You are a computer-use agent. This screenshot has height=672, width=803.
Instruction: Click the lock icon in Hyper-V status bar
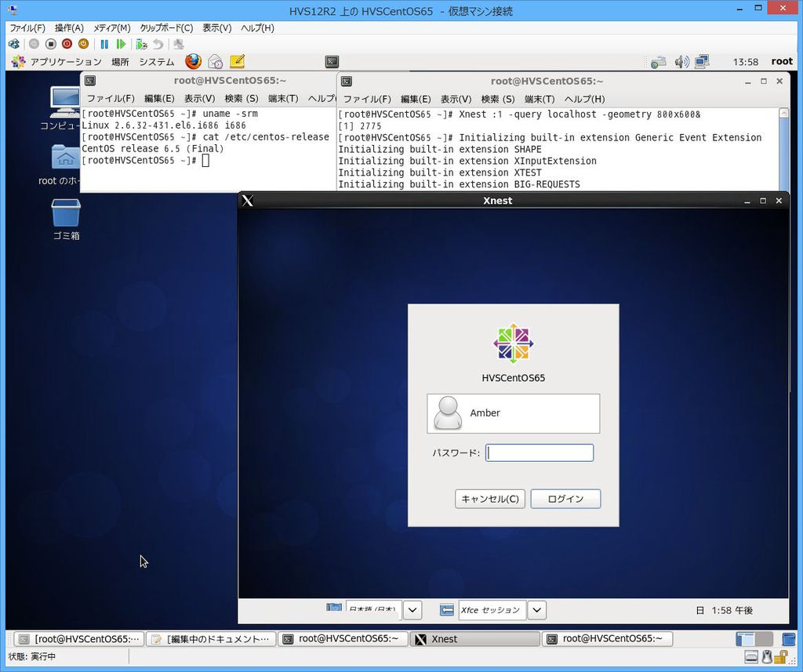pyautogui.click(x=781, y=656)
